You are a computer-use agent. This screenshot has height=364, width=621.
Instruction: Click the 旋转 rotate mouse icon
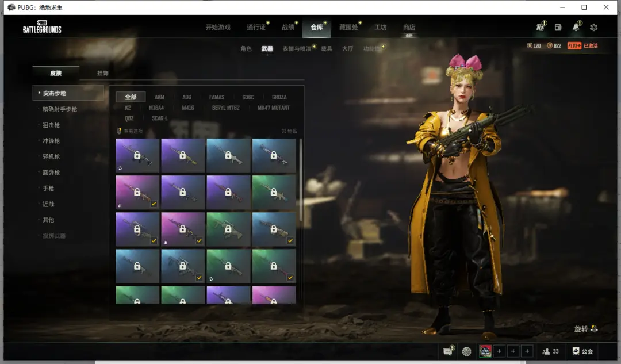594,329
